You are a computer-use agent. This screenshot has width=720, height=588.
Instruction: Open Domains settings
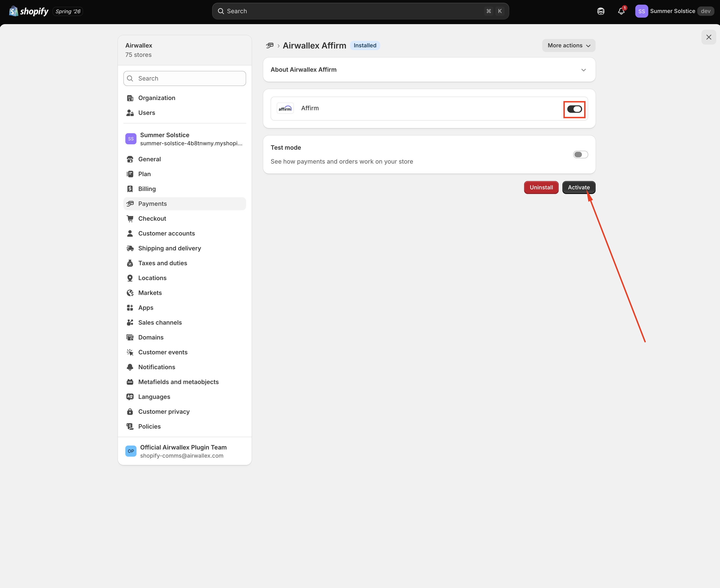pyautogui.click(x=185, y=337)
